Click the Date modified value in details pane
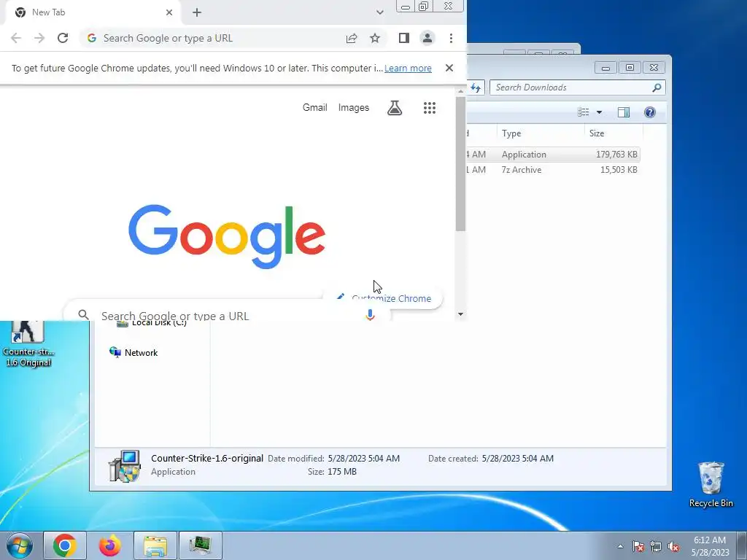 pos(363,459)
